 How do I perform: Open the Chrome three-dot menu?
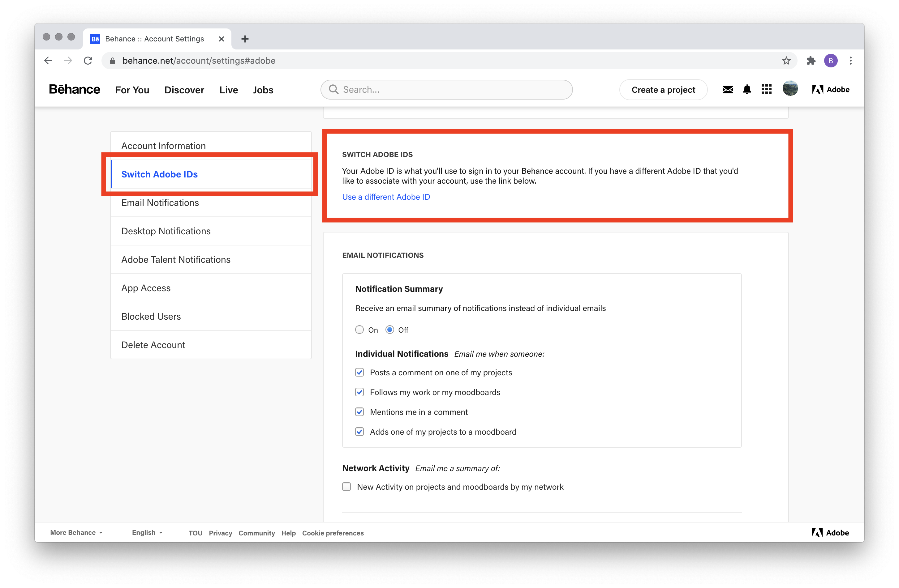click(x=851, y=60)
